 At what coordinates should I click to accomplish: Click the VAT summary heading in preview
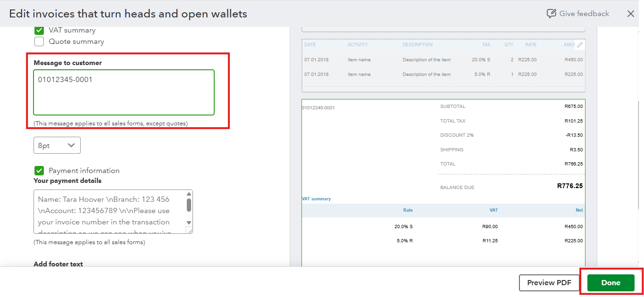pyautogui.click(x=316, y=199)
